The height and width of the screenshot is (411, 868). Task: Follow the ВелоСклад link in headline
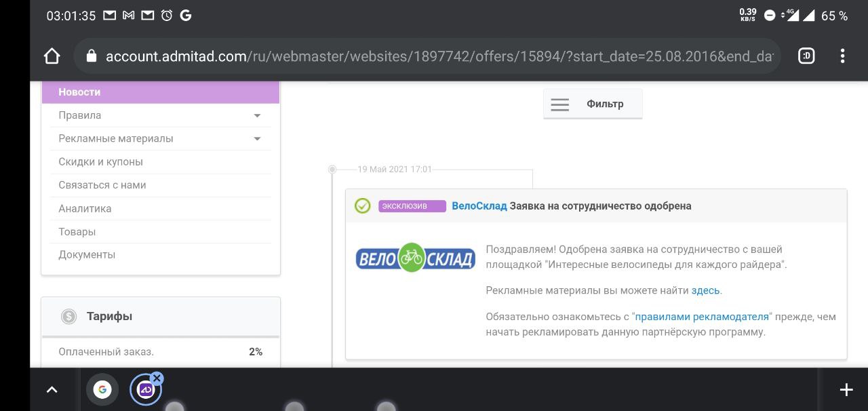tap(479, 206)
